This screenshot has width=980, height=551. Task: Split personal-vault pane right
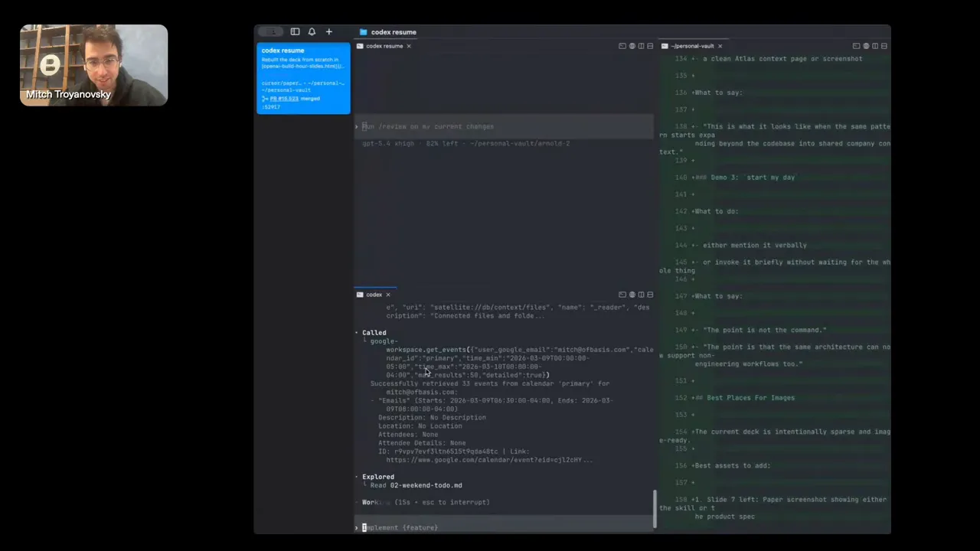[875, 46]
